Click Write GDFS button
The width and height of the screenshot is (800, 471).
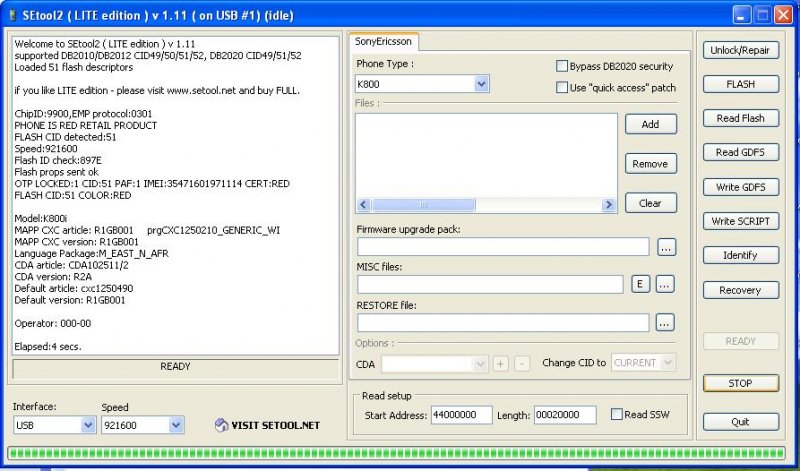740,187
